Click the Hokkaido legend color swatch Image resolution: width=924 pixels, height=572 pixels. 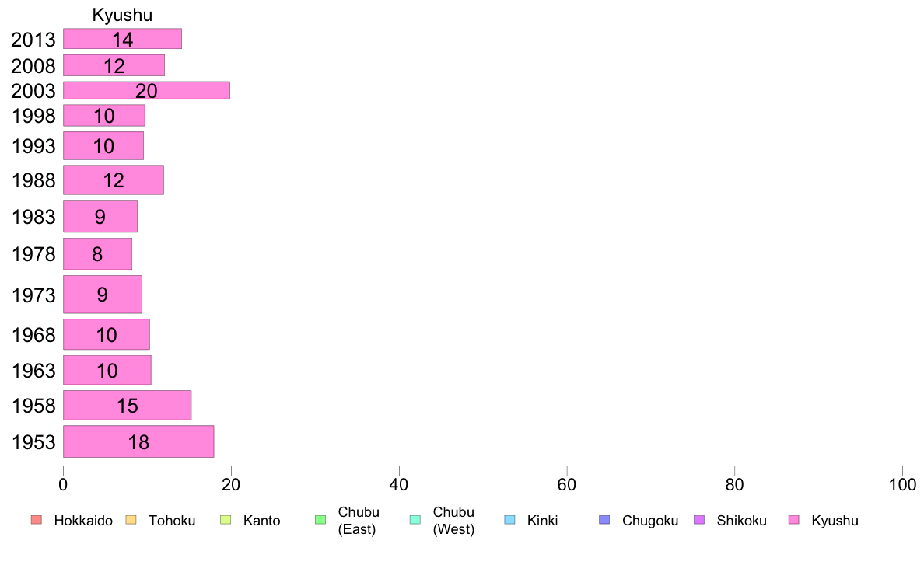(x=37, y=520)
